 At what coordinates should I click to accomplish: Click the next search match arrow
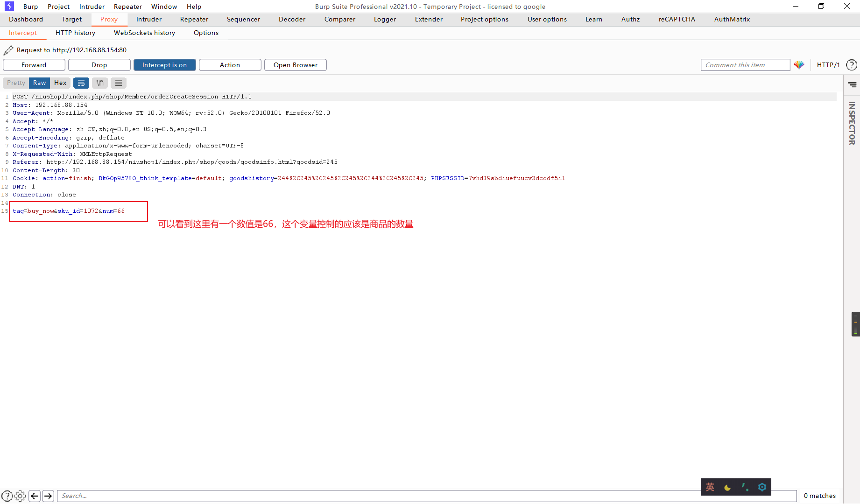pos(49,496)
